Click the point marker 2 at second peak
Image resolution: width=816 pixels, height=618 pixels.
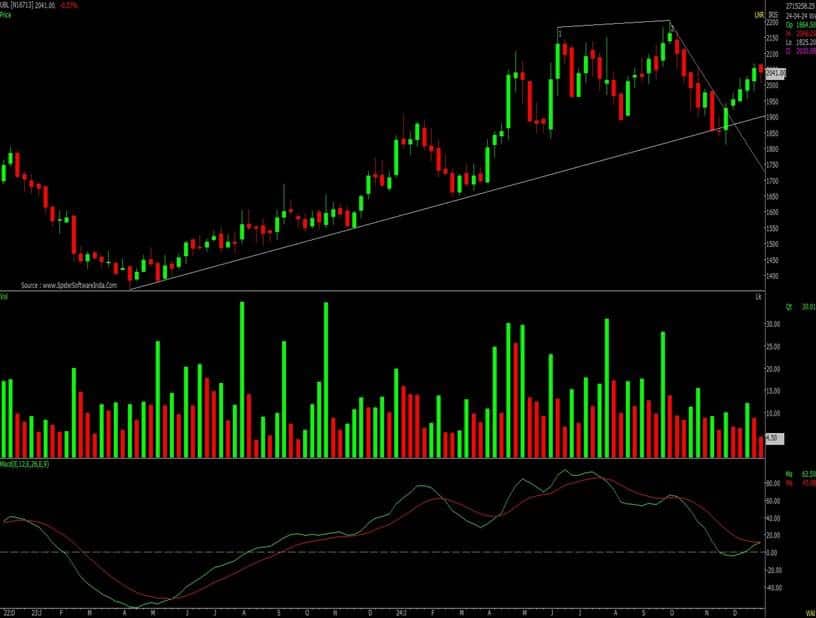(x=671, y=26)
